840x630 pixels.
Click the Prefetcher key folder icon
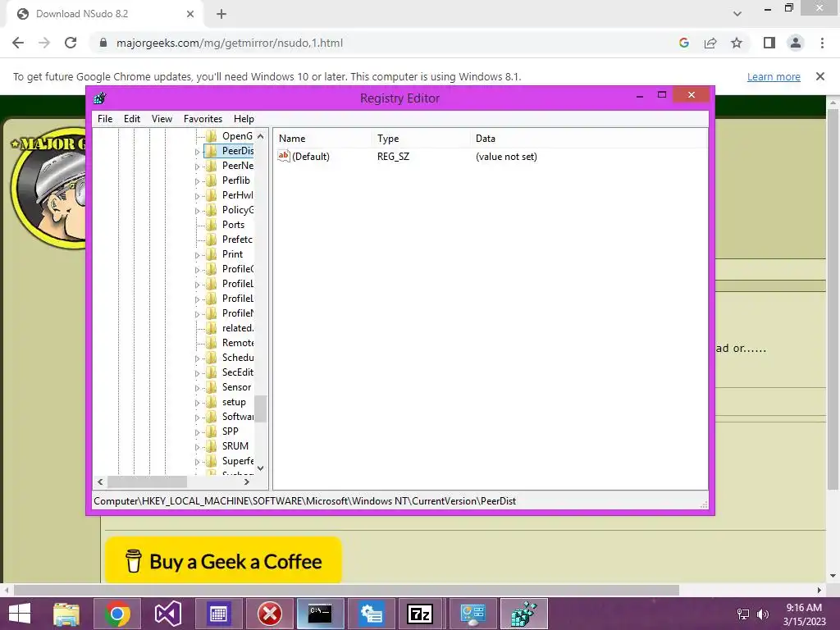[212, 240]
